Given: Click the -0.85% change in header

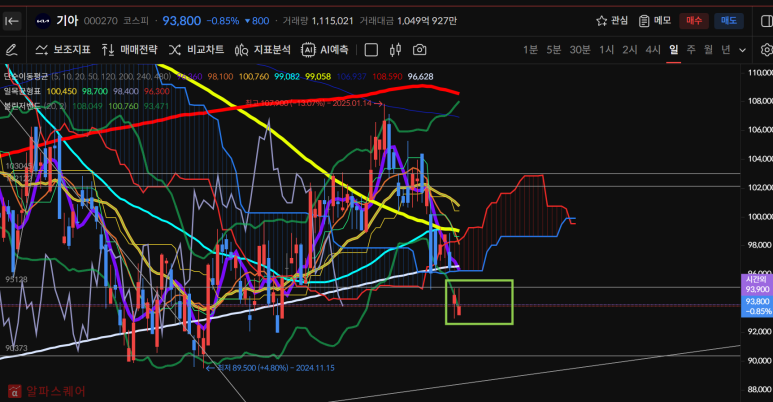Looking at the screenshot, I should point(223,21).
